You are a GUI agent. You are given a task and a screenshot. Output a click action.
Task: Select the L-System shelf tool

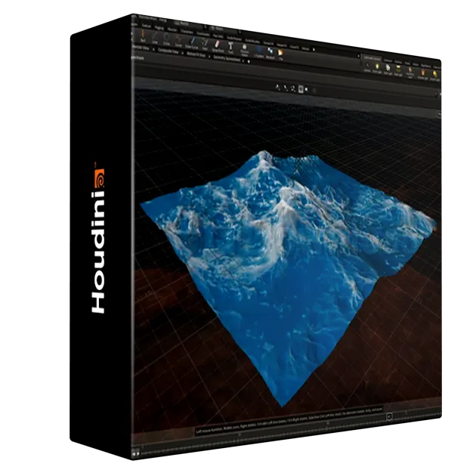coord(259,53)
